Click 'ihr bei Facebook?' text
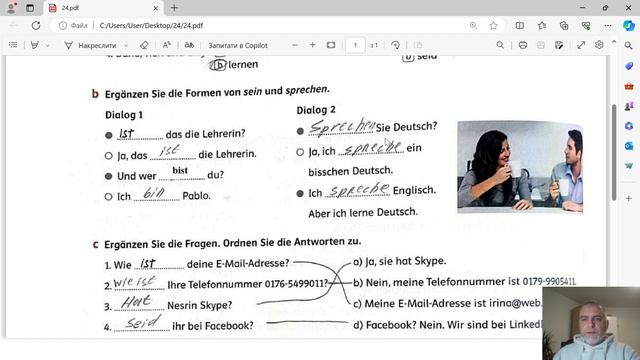 (213, 326)
